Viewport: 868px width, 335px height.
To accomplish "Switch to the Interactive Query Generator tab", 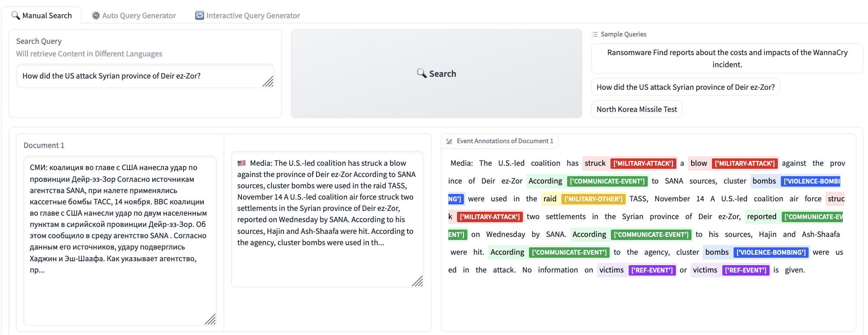I will 248,16.
